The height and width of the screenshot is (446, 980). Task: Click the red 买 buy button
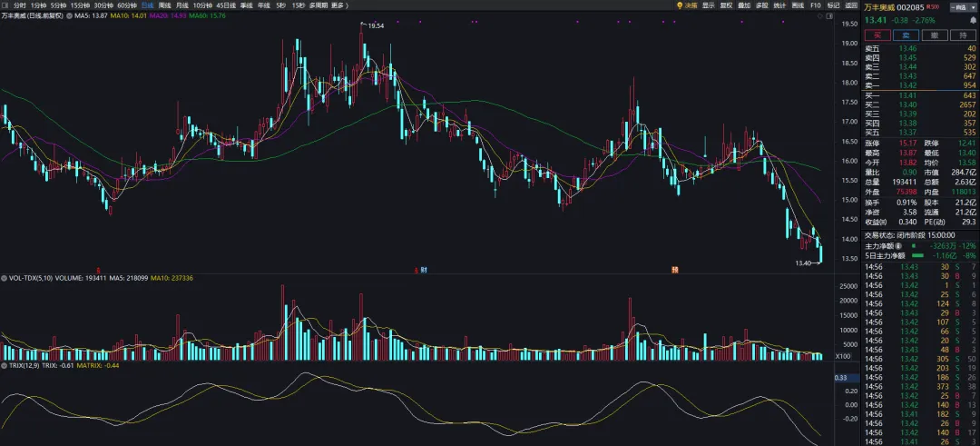877,35
